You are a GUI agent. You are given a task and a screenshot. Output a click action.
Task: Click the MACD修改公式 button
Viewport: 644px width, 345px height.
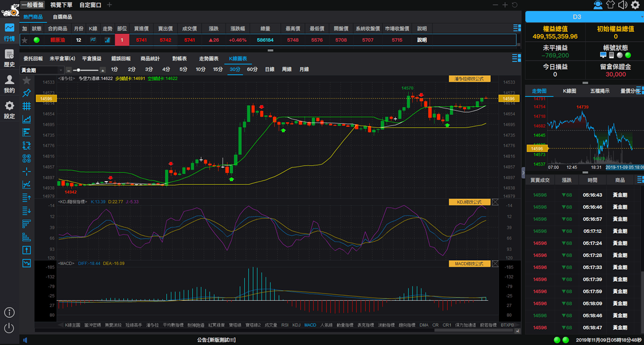(x=469, y=264)
